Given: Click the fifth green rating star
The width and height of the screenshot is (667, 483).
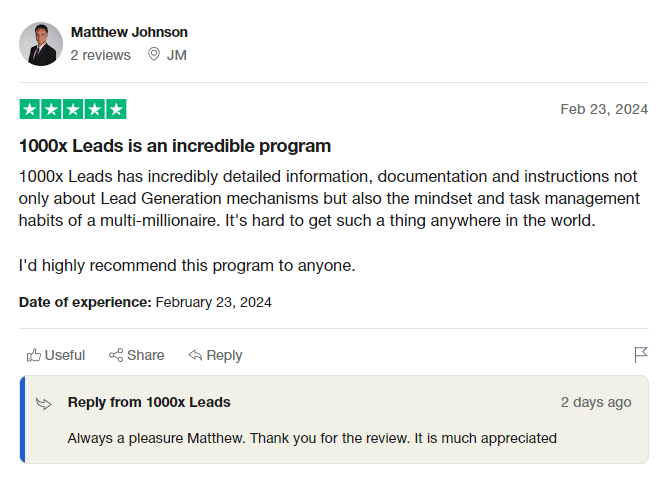Looking at the screenshot, I should (116, 109).
